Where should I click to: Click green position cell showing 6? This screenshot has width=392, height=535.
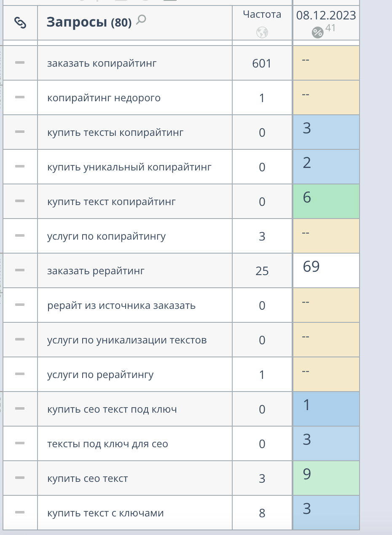coord(326,201)
